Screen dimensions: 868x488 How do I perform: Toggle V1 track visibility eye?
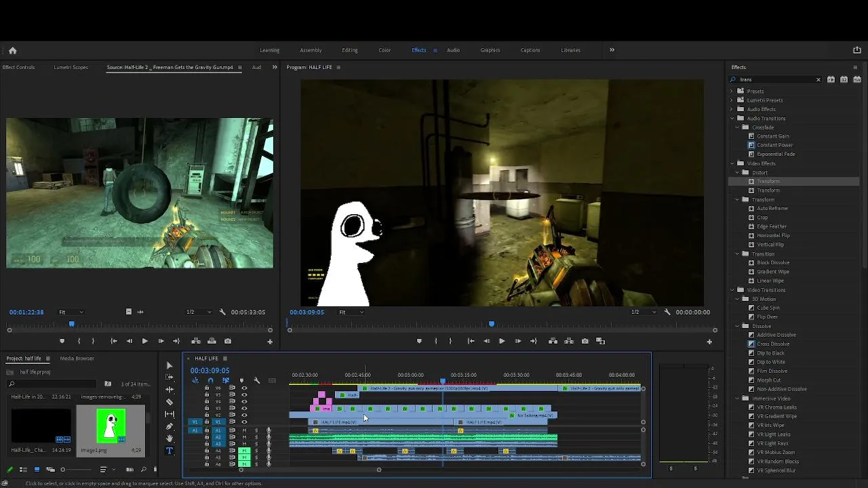pyautogui.click(x=244, y=422)
